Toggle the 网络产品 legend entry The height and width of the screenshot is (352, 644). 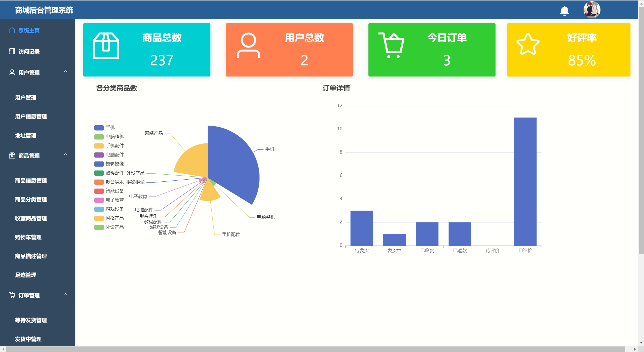tap(115, 218)
